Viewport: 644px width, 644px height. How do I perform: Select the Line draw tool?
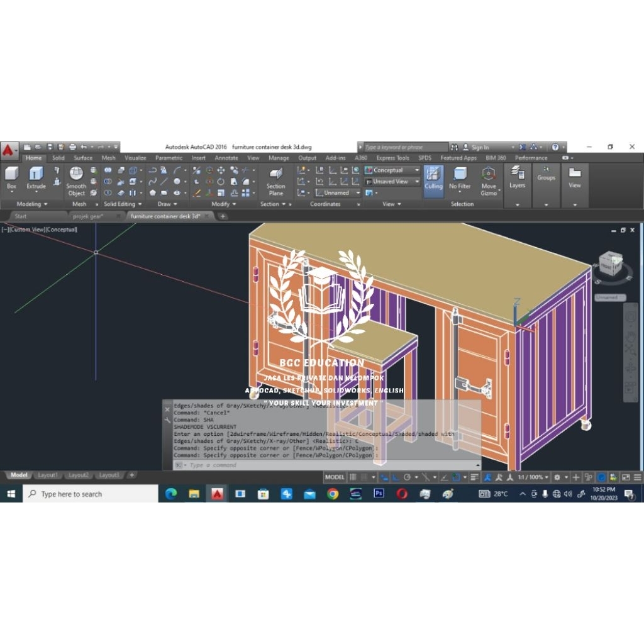coord(164,182)
